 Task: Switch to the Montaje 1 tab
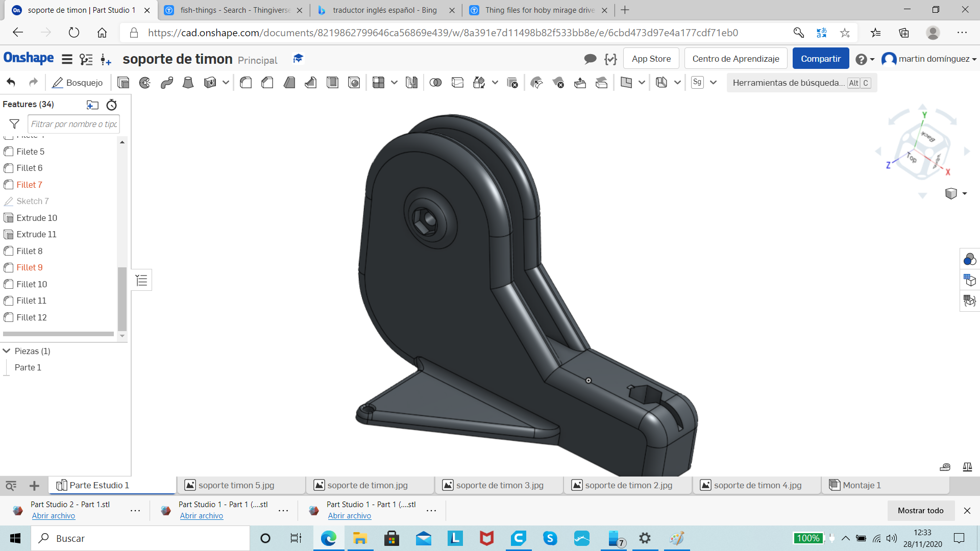(x=886, y=485)
